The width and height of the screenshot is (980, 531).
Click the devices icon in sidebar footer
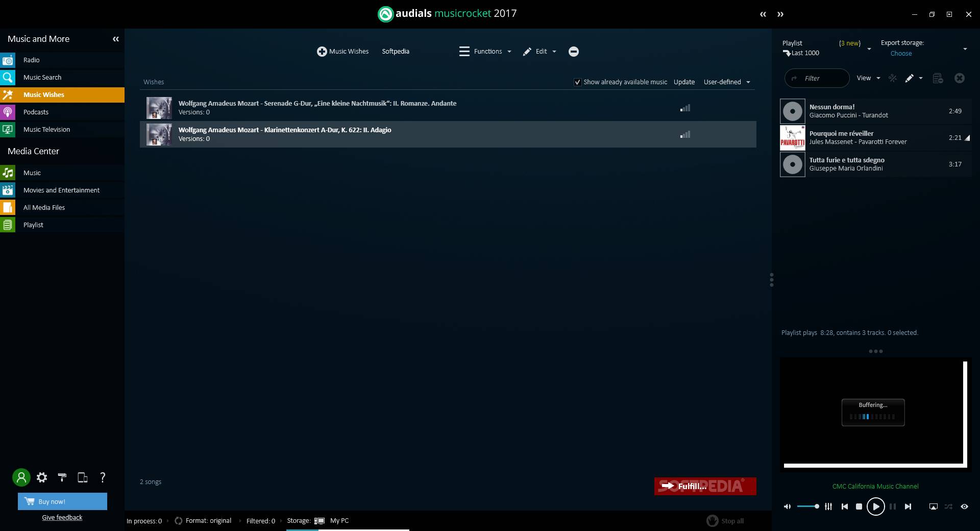(82, 477)
